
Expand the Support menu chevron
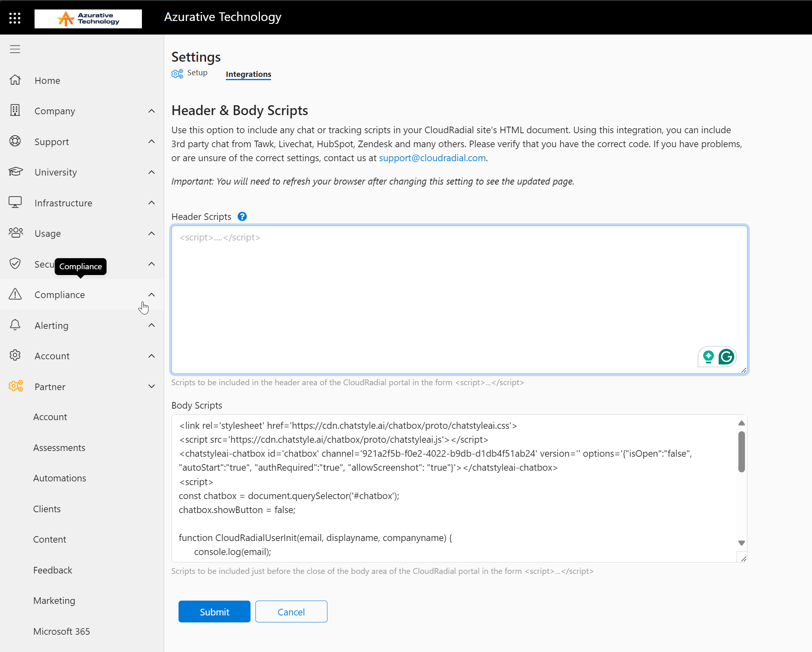point(151,141)
